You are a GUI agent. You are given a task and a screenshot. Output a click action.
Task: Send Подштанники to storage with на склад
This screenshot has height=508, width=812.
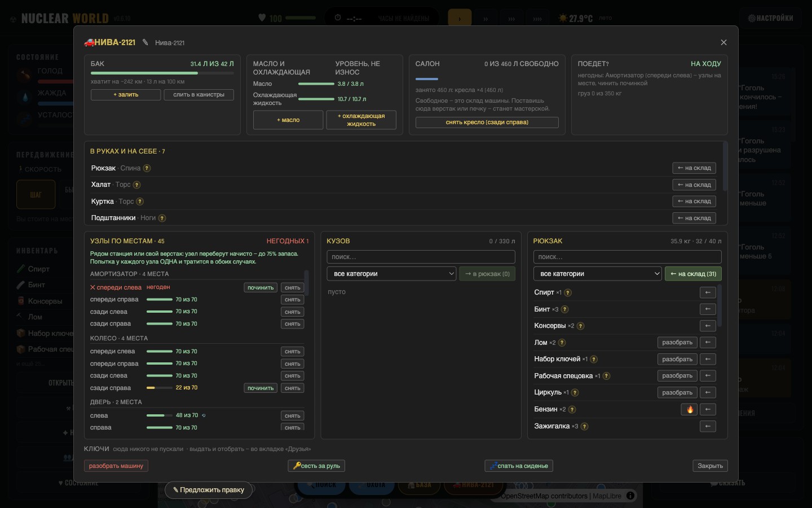click(694, 218)
